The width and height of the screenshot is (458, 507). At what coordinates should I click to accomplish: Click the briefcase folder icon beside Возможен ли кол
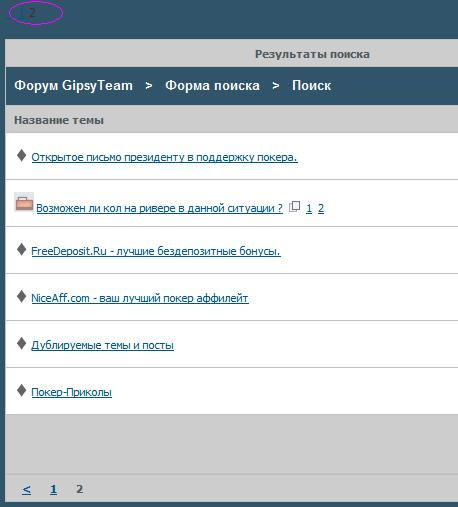click(x=24, y=202)
